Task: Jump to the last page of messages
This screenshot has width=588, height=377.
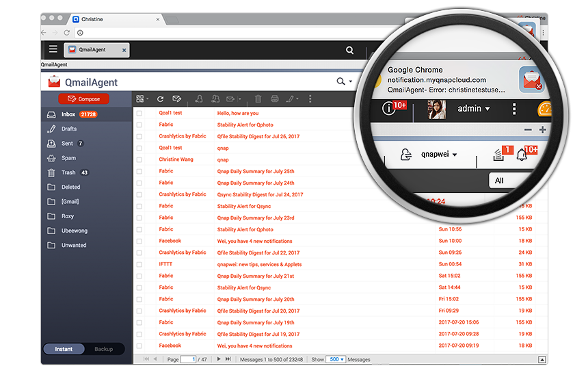Action: point(228,359)
